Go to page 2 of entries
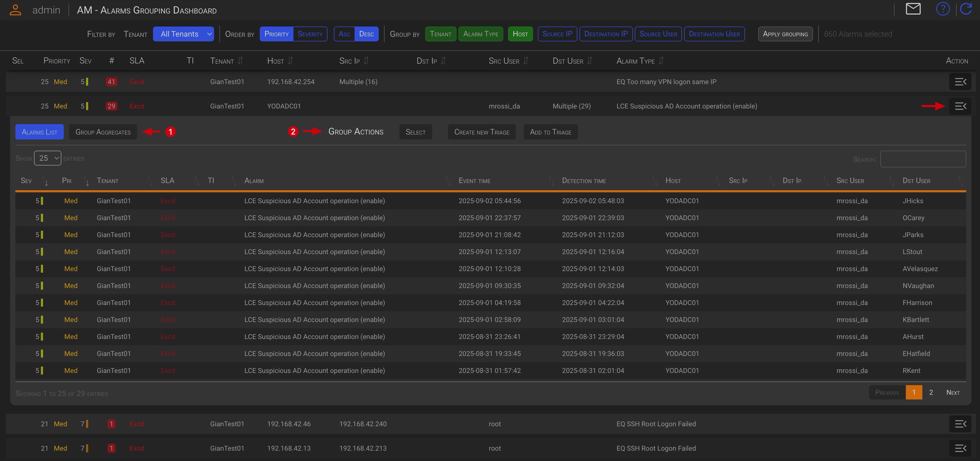The height and width of the screenshot is (461, 980). tap(931, 392)
